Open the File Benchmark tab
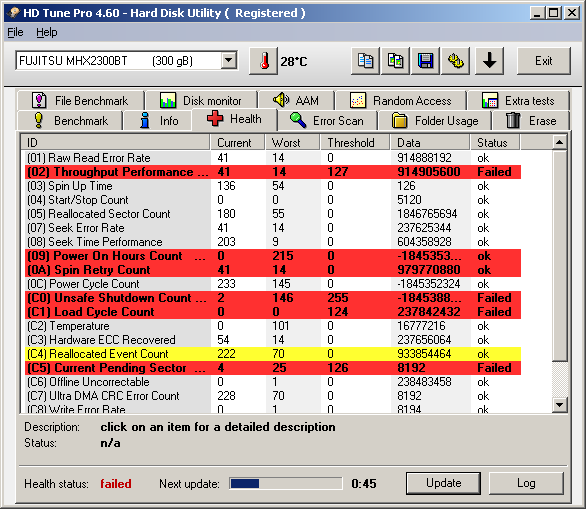586x509 pixels. [80, 101]
